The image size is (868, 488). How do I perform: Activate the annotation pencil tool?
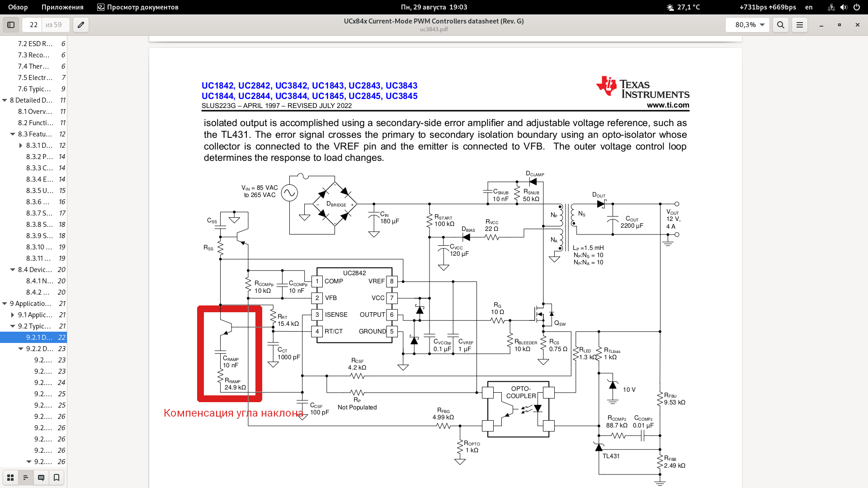point(81,25)
